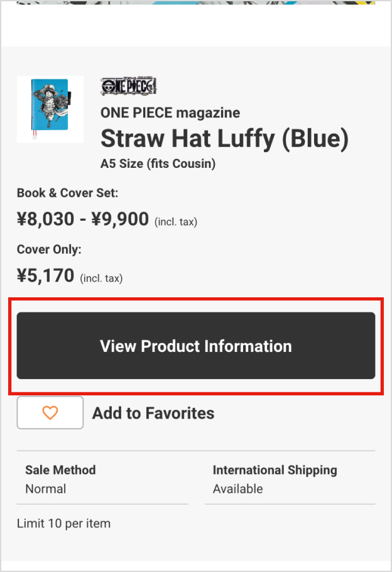Viewport: 392px width, 572px height.
Task: Click the ONE PIECE magazine text
Action: (x=170, y=113)
